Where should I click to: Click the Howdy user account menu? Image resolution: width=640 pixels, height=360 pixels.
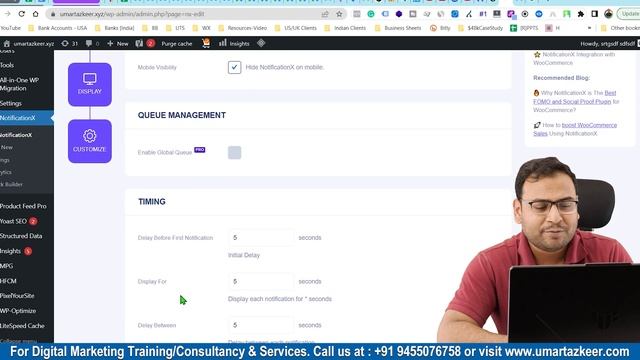coord(609,44)
